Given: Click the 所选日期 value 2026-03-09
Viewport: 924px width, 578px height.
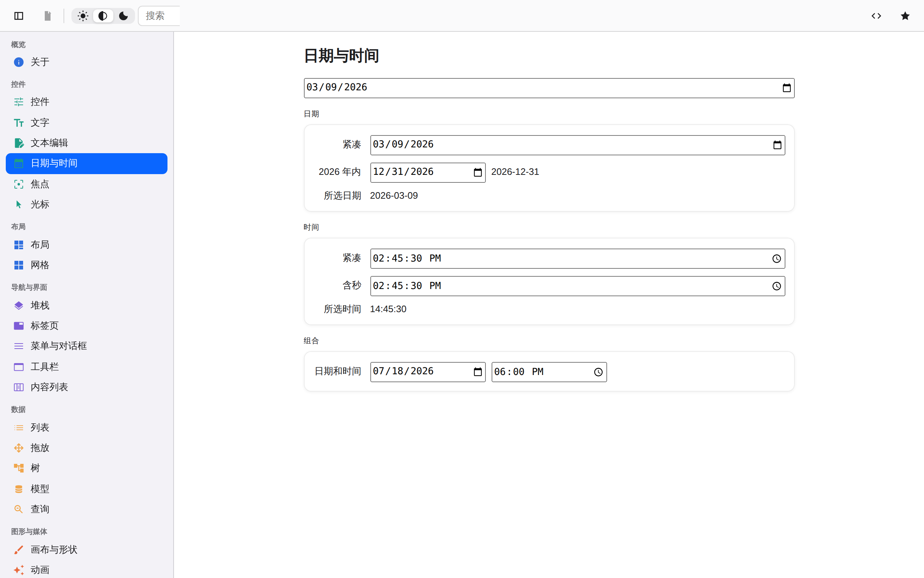Looking at the screenshot, I should [x=394, y=196].
